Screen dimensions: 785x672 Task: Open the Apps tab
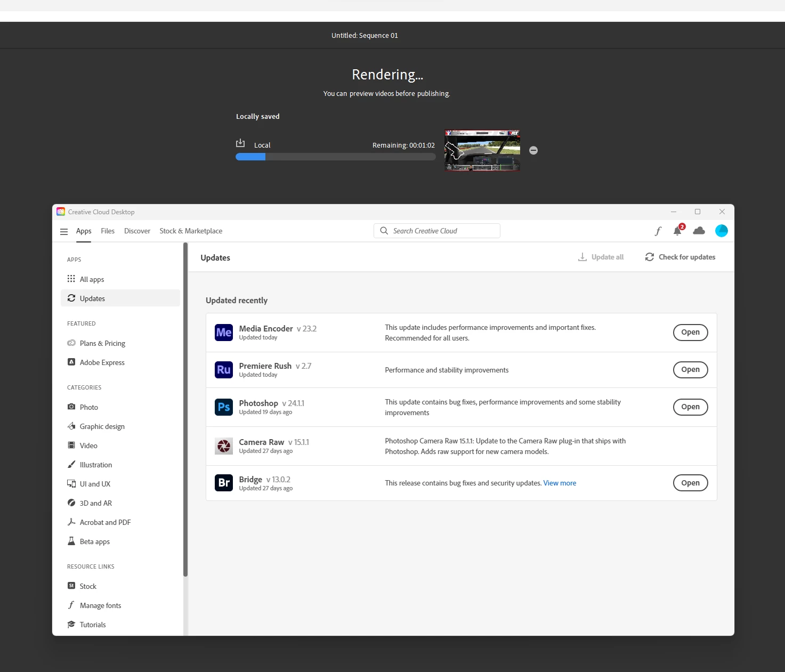[x=84, y=231]
